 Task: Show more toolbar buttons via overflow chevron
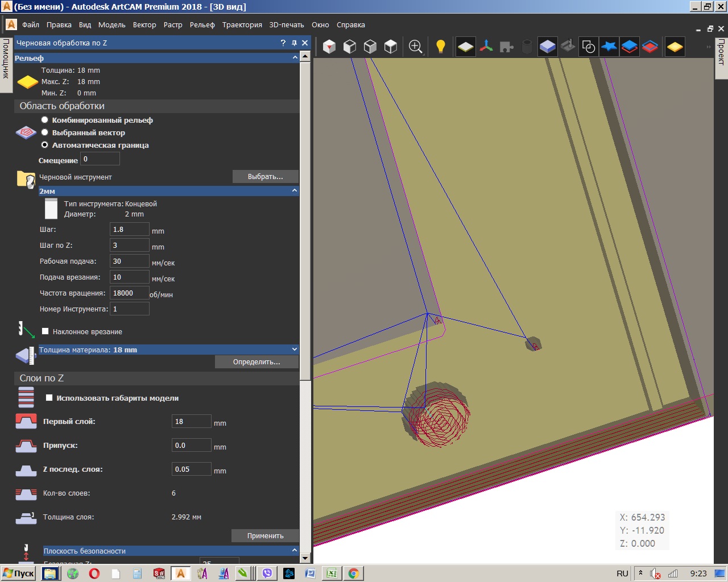click(709, 47)
